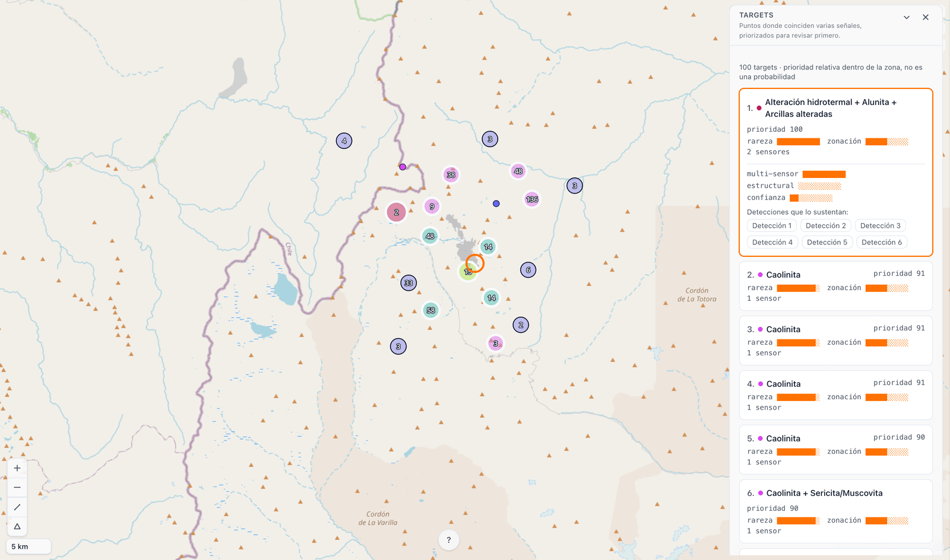The height and width of the screenshot is (560, 950).
Task: Click the 'Cordón de La Varilla' map label
Action: click(x=378, y=518)
